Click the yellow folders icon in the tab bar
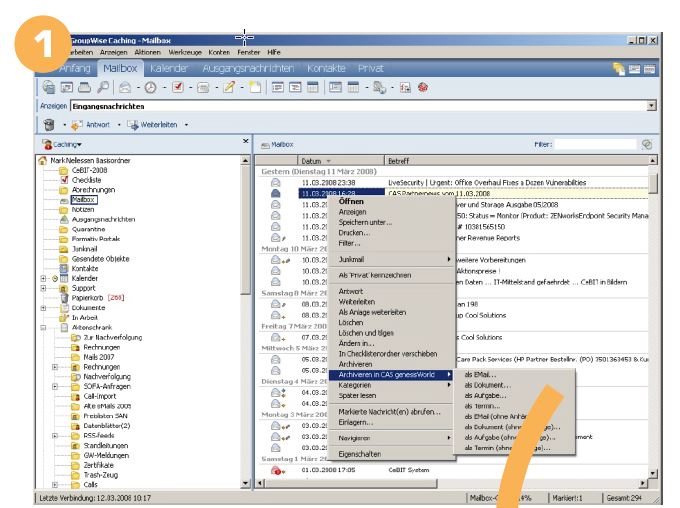680x508 pixels. [x=619, y=69]
